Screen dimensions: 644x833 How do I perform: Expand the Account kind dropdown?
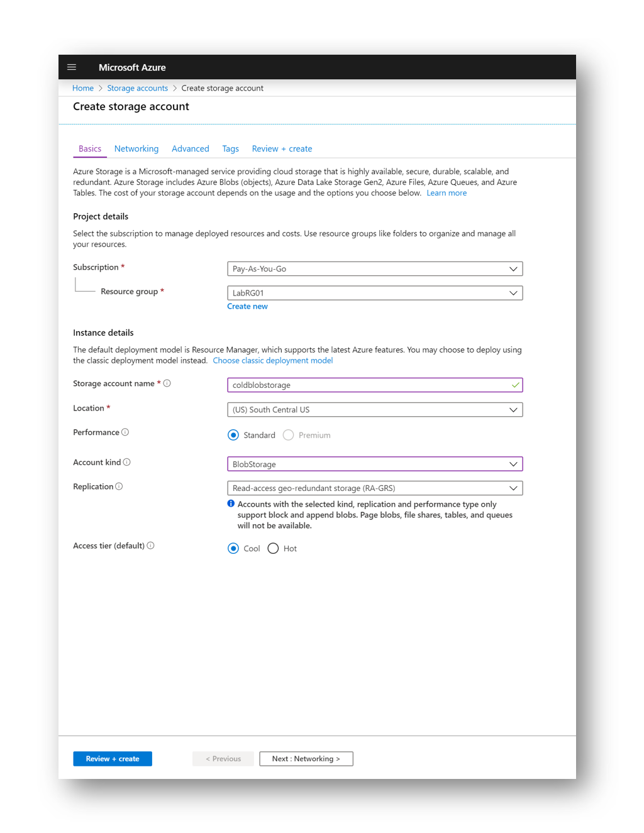(375, 464)
